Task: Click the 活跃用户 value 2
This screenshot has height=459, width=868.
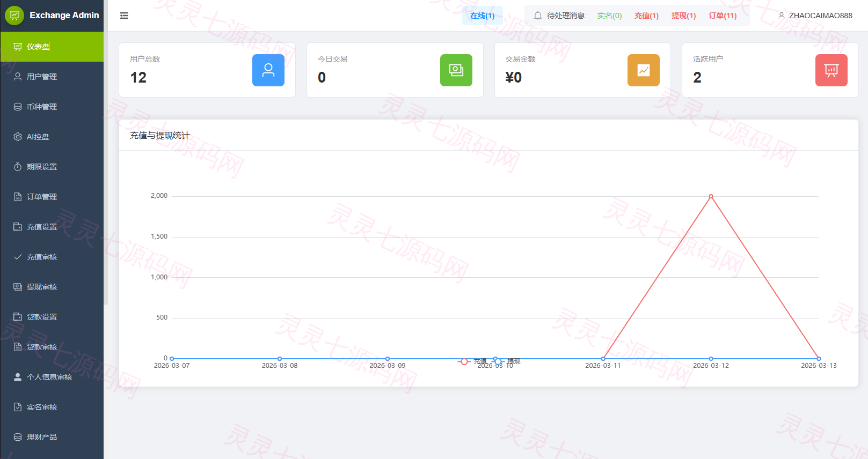Action: [697, 78]
